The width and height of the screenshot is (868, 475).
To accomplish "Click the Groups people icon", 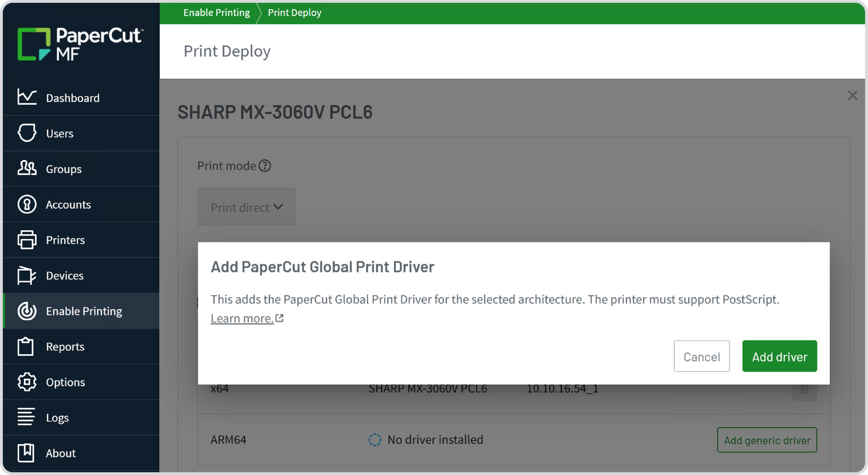I will pos(27,168).
